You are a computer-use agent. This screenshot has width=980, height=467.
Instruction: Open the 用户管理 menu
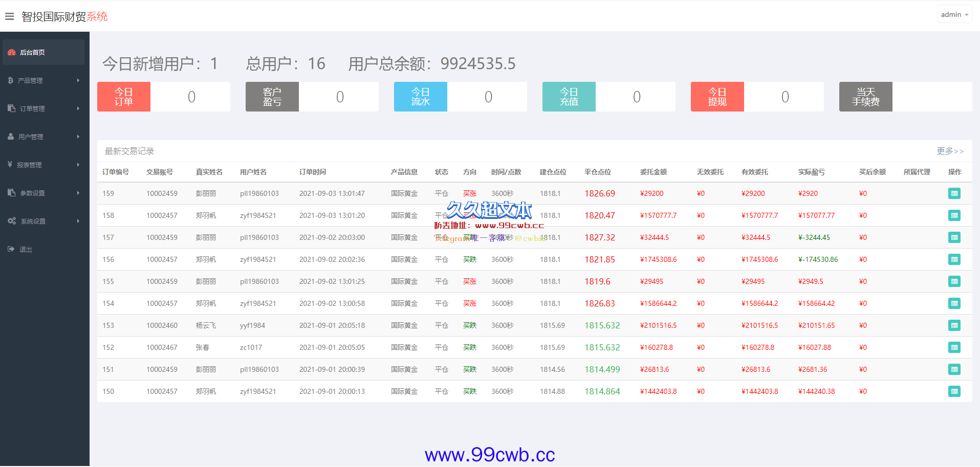point(45,137)
